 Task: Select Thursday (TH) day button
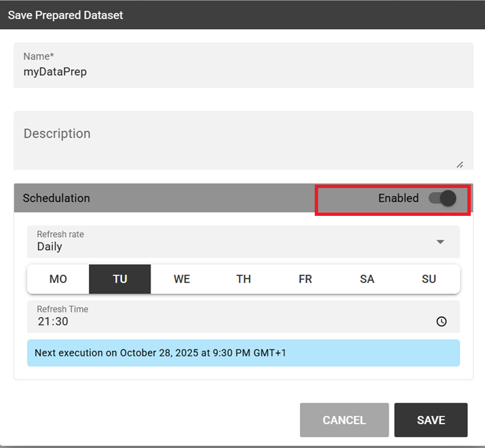(x=244, y=279)
